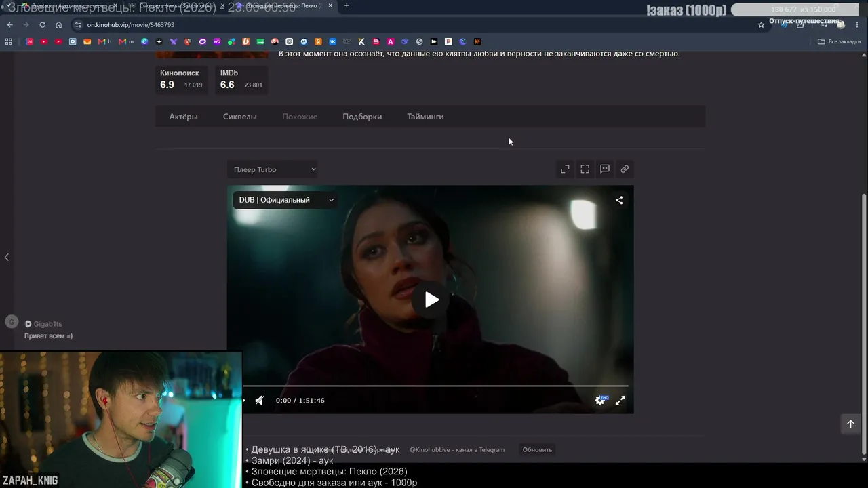The height and width of the screenshot is (488, 868).
Task: Open DUB | Официальный audio track dropdown
Action: [x=285, y=200]
